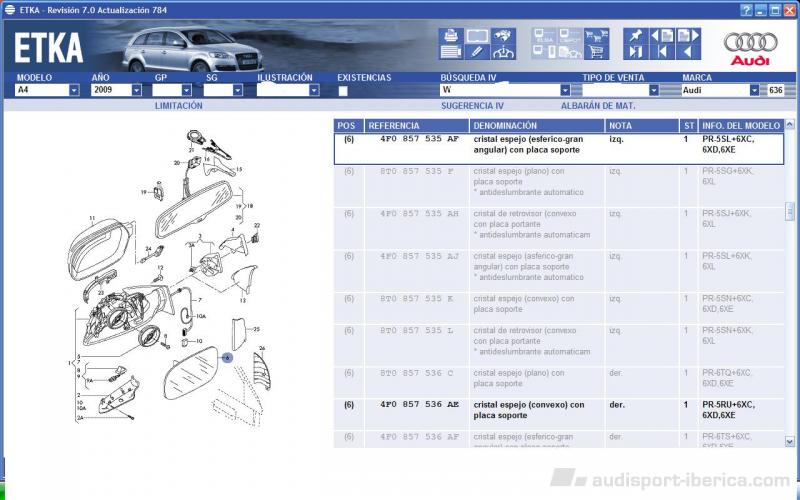The height and width of the screenshot is (500, 800).
Task: Click the exit door arrow icon
Action: 636,52
